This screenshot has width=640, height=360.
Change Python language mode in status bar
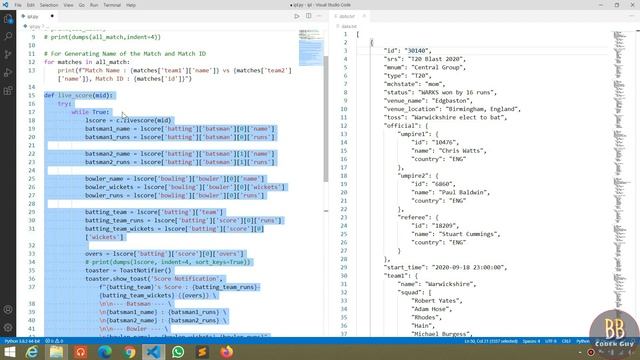click(x=582, y=341)
